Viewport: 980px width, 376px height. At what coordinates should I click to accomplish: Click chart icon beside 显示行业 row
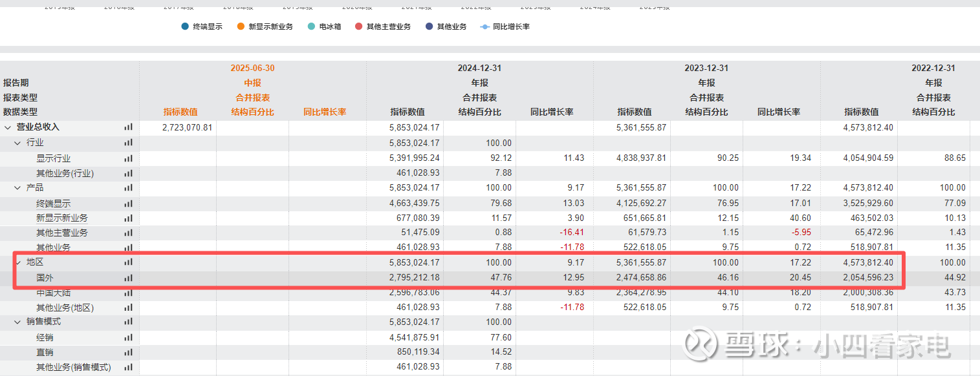pos(128,158)
